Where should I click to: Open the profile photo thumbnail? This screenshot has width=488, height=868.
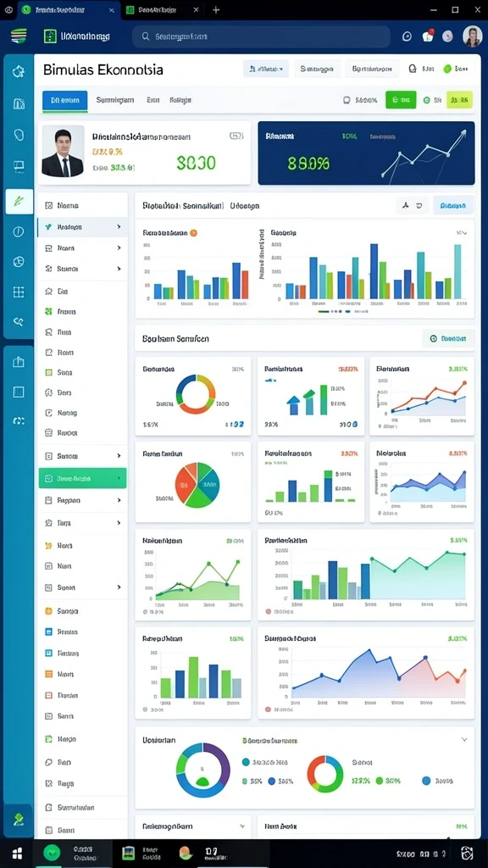[63, 151]
